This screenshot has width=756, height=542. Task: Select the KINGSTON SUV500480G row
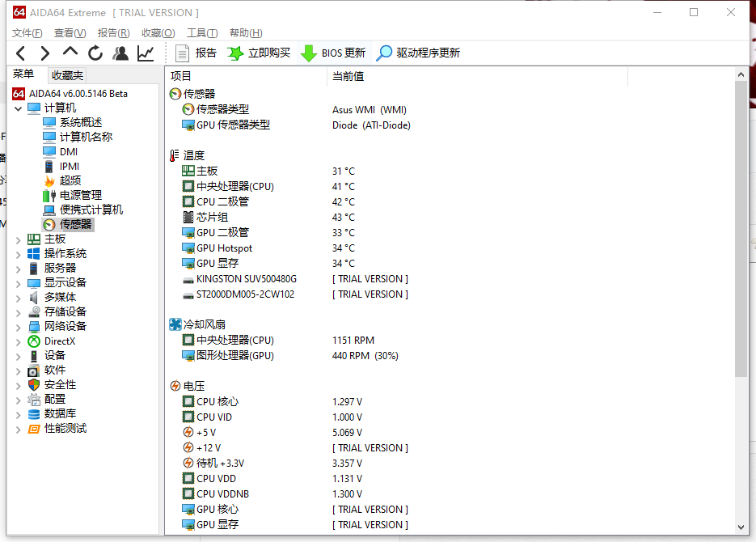[x=450, y=279]
